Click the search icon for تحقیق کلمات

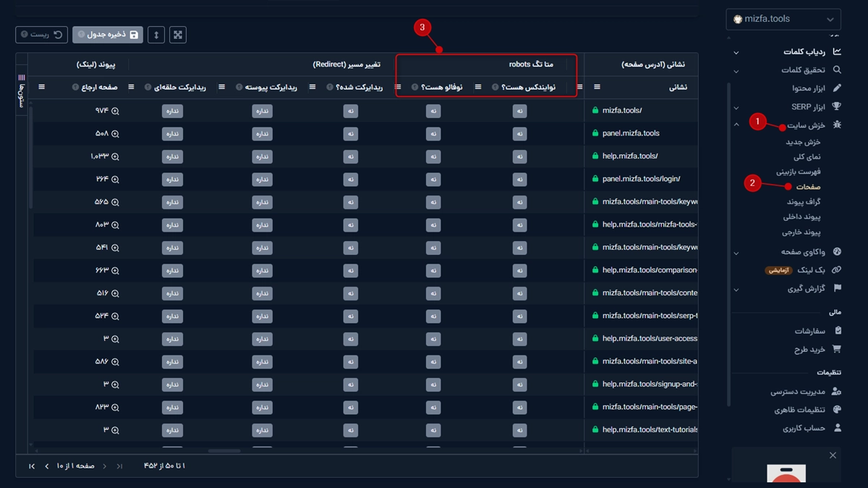[837, 70]
